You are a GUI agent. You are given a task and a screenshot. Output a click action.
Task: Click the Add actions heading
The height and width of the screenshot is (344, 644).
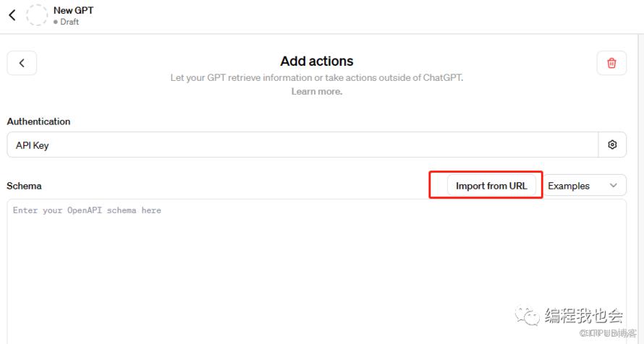pyautogui.click(x=317, y=61)
